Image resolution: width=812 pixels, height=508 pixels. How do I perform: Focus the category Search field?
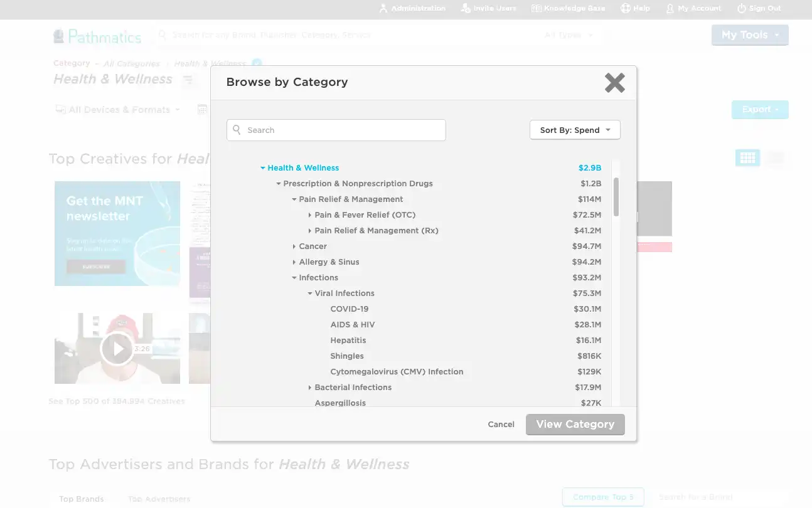click(x=336, y=130)
